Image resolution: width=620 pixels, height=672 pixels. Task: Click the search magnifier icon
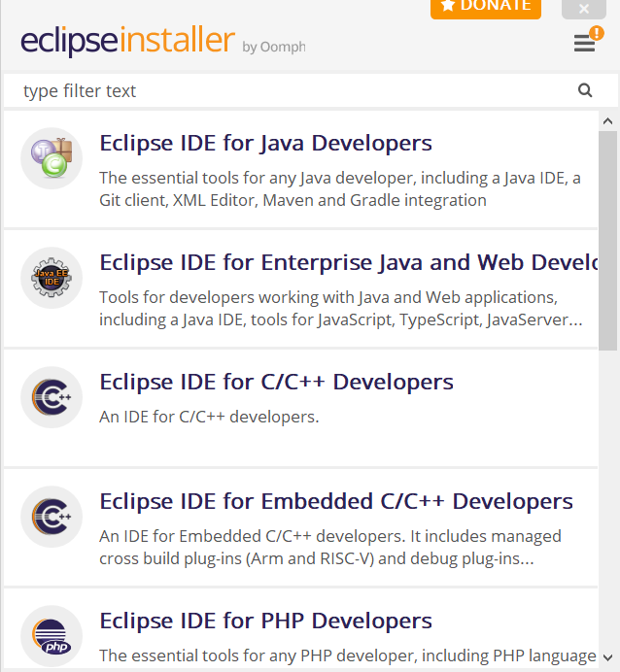[x=585, y=90]
